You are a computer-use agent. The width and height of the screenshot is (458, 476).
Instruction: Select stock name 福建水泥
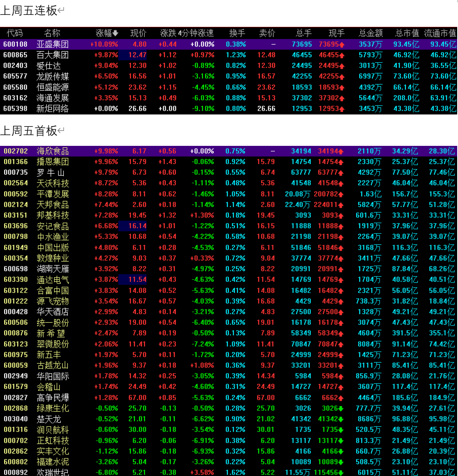[x=52, y=462]
